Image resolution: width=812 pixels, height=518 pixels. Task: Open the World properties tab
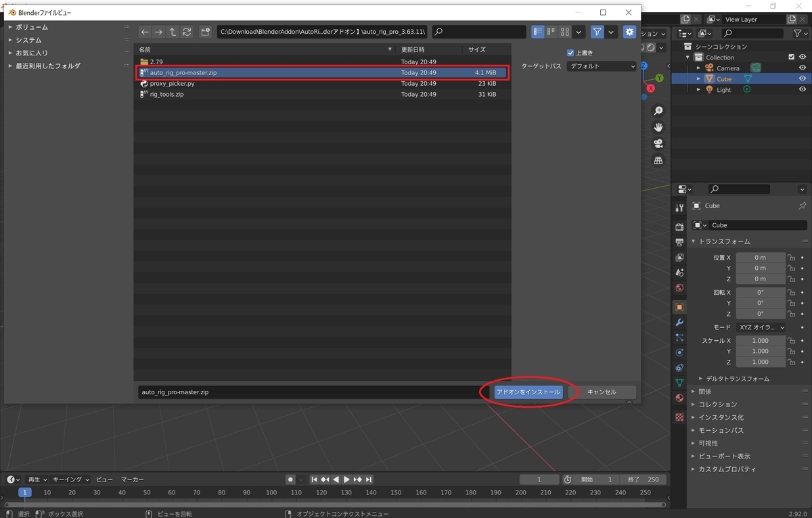point(680,287)
